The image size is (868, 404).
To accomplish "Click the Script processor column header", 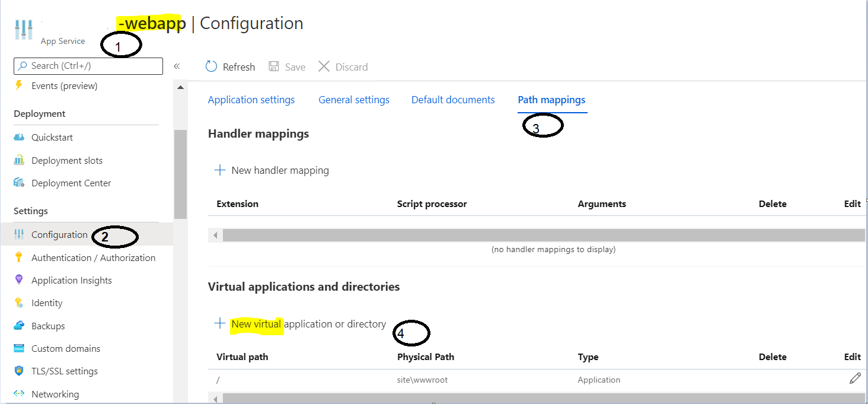I will click(x=432, y=203).
